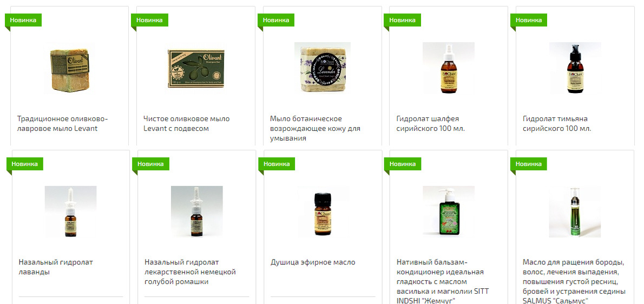Image resolution: width=644 pixels, height=304 pixels.
Task: Open the lavender nasal hydrolat bottle image
Action: (x=71, y=212)
